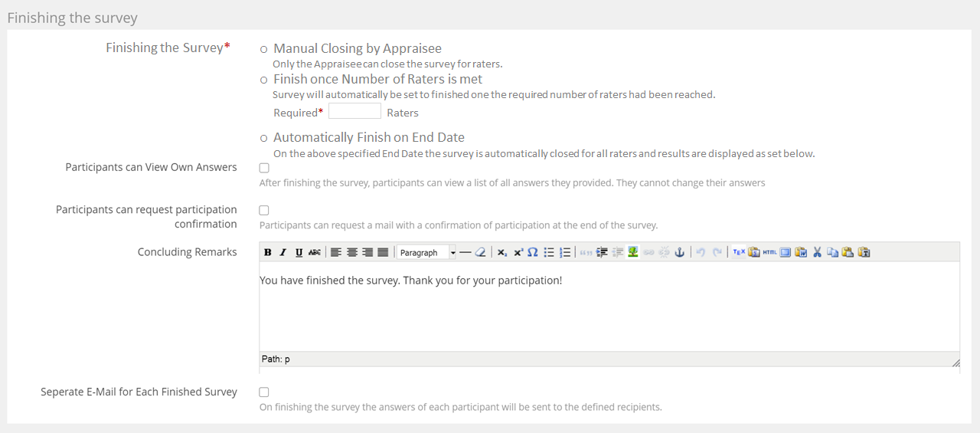Choose Finish once Number of Raters is met
The image size is (980, 433).
coord(264,80)
